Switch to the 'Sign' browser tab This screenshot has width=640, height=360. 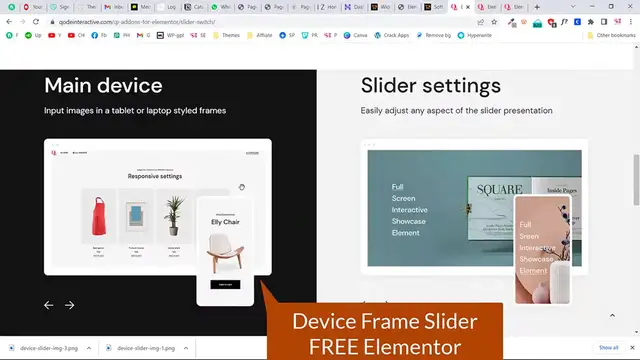(x=60, y=7)
